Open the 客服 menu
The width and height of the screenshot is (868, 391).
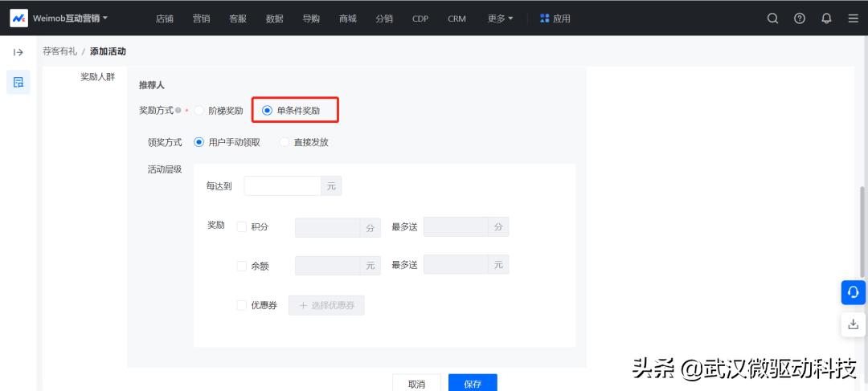click(237, 18)
